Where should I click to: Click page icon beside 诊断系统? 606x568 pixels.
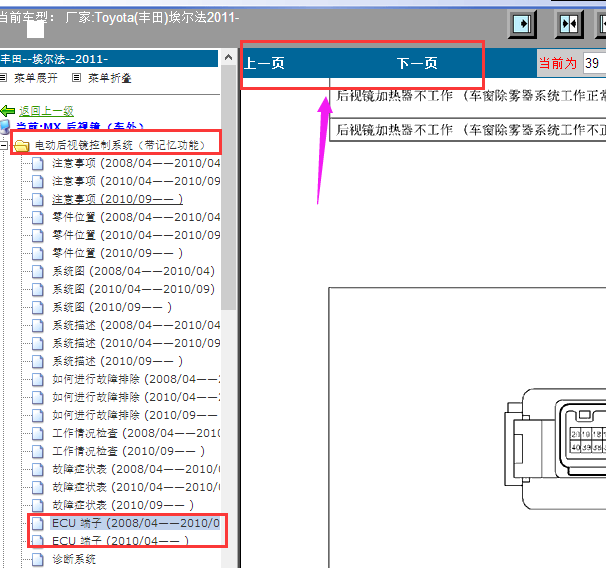coord(37,559)
